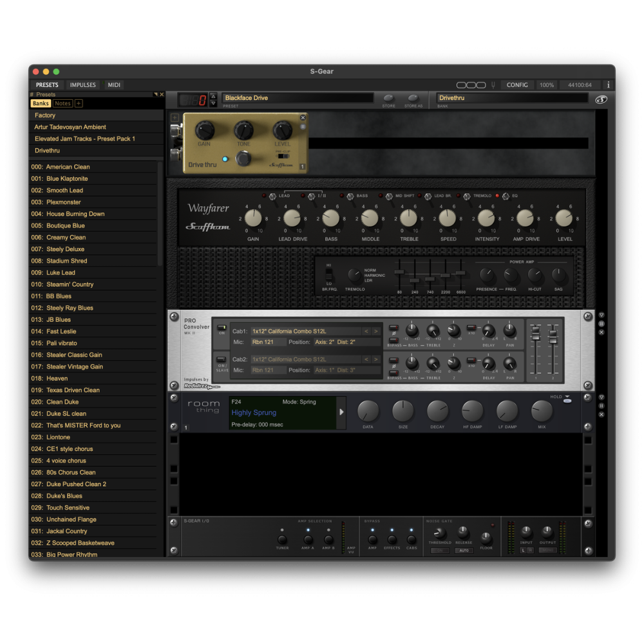Select the '007: Steely Deluxe' preset
This screenshot has height=644, width=644.
(65, 249)
